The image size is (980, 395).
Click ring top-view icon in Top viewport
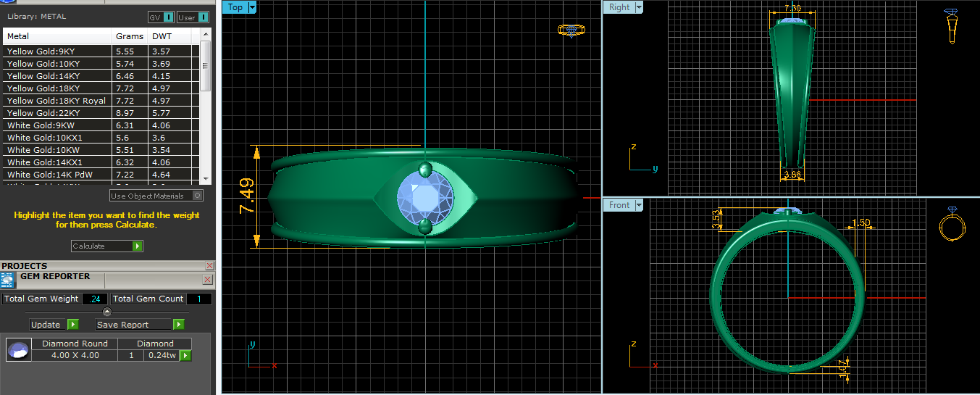571,30
